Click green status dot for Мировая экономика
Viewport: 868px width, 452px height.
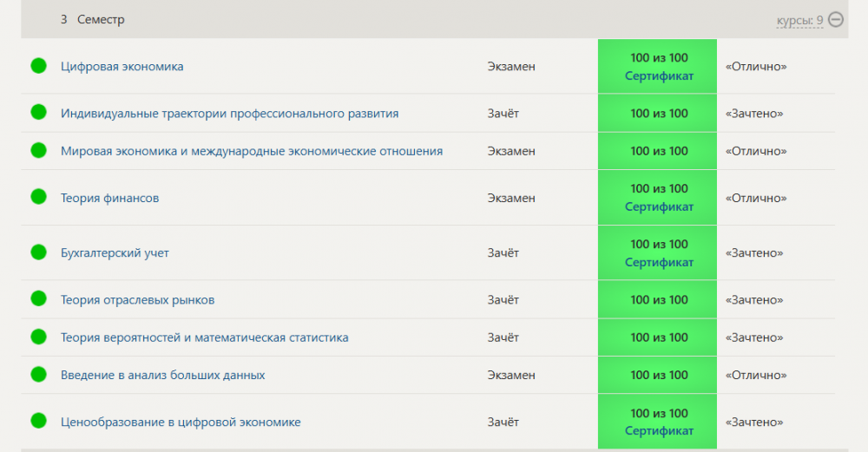pos(39,150)
